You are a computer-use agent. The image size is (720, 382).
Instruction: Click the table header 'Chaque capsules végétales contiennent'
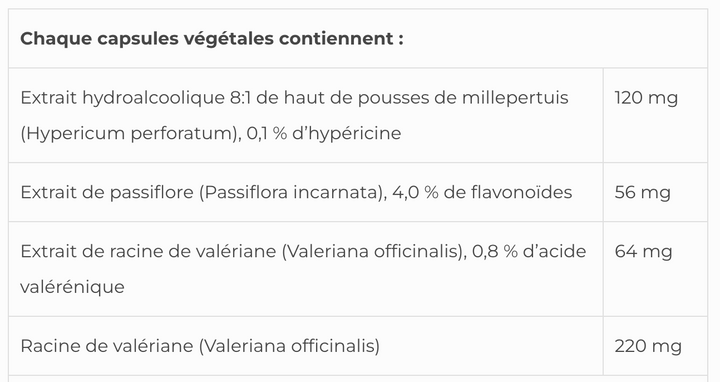coord(212,38)
